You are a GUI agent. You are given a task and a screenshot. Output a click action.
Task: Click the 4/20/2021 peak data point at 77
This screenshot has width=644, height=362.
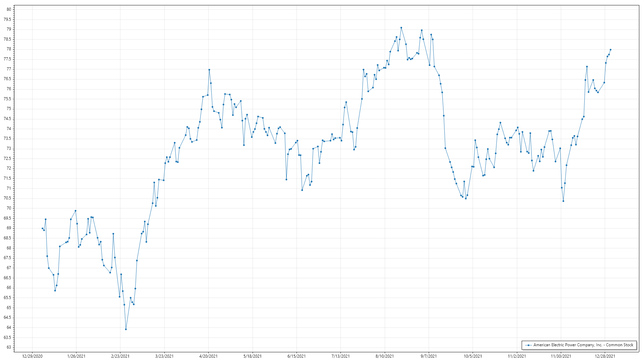point(209,70)
